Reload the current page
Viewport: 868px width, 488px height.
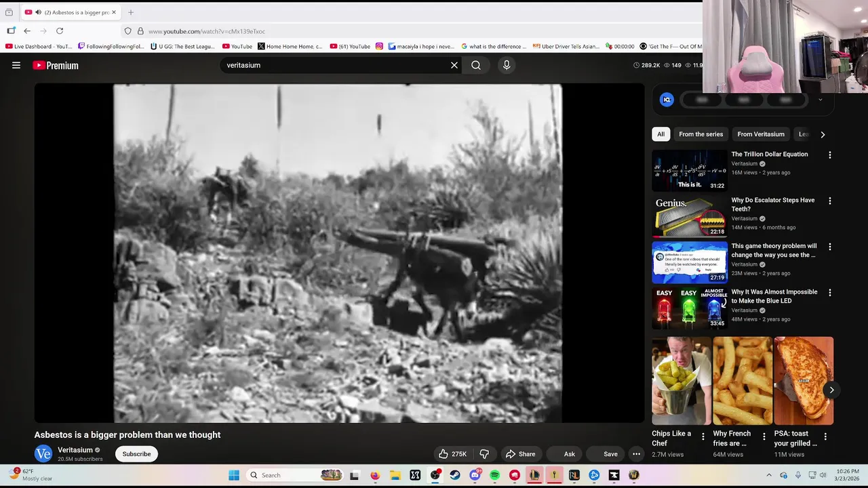[60, 31]
